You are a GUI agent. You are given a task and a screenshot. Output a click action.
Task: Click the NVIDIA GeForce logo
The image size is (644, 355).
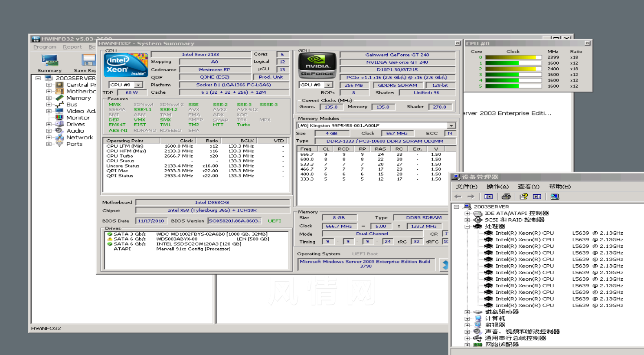point(317,65)
